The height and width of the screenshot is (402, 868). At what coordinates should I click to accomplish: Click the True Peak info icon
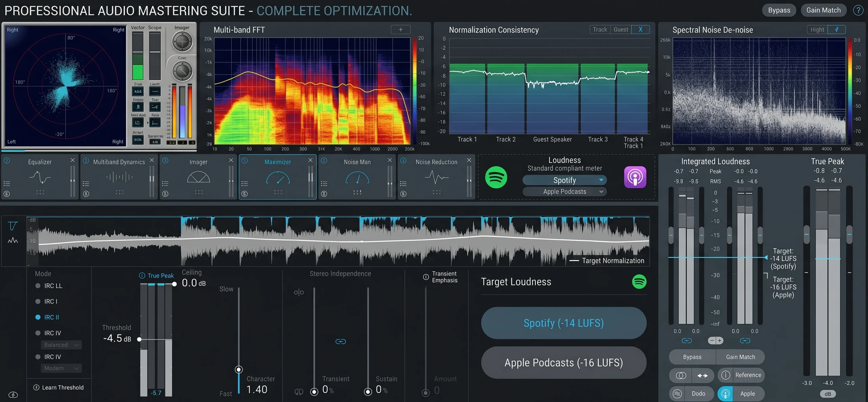pyautogui.click(x=142, y=276)
